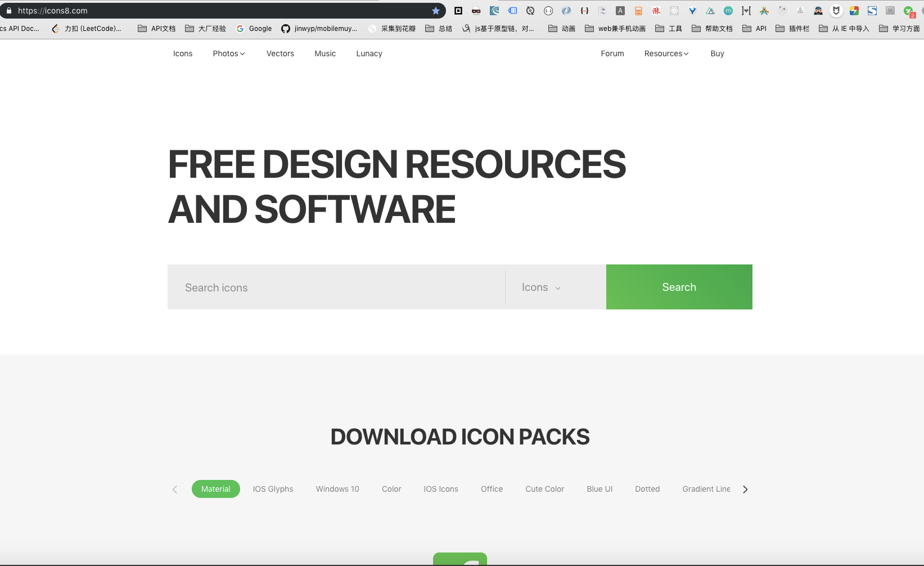Open the web兼手机动画 bookmark folder
This screenshot has width=924, height=566.
point(615,29)
